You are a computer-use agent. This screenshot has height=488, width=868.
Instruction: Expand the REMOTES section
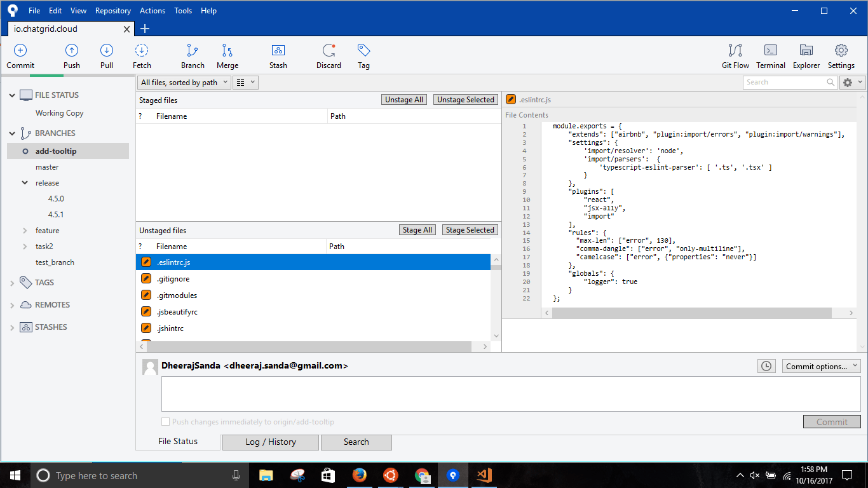11,305
